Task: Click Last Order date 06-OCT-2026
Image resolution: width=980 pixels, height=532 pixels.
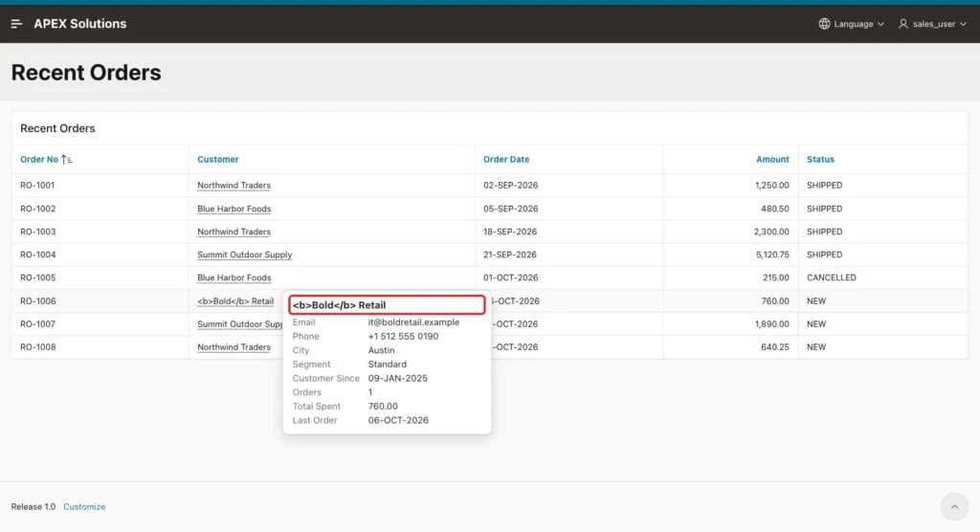Action: (398, 420)
